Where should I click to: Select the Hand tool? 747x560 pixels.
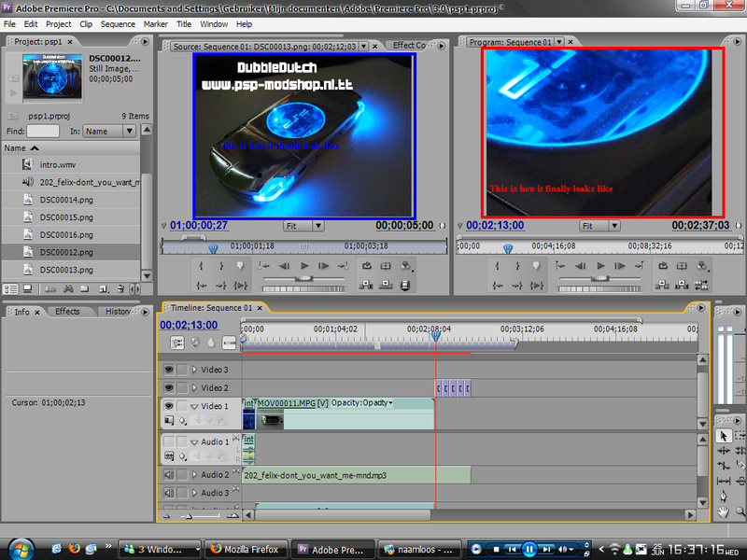pos(723,511)
